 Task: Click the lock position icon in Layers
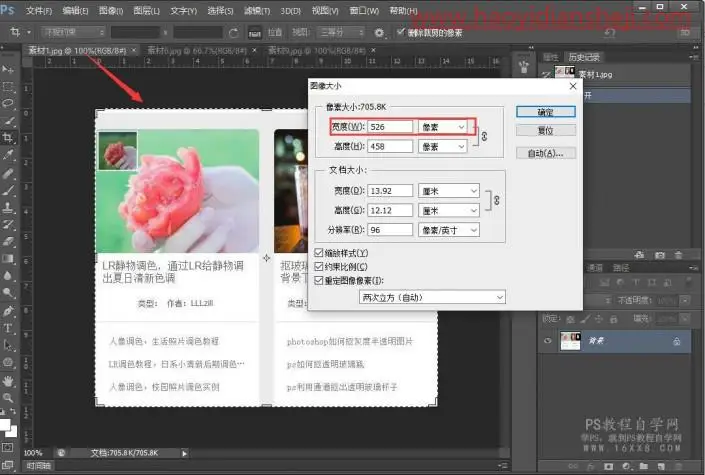point(598,319)
